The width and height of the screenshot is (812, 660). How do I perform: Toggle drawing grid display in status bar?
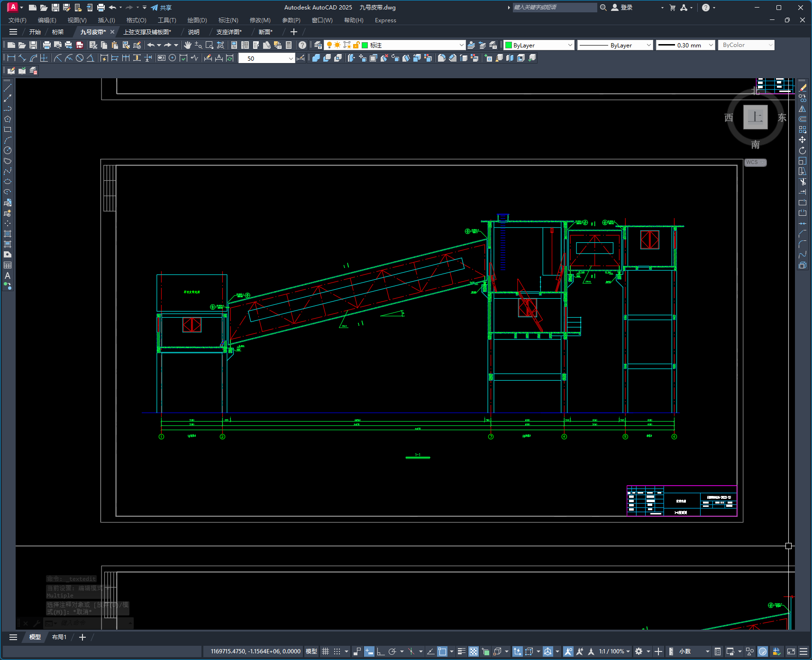(326, 651)
